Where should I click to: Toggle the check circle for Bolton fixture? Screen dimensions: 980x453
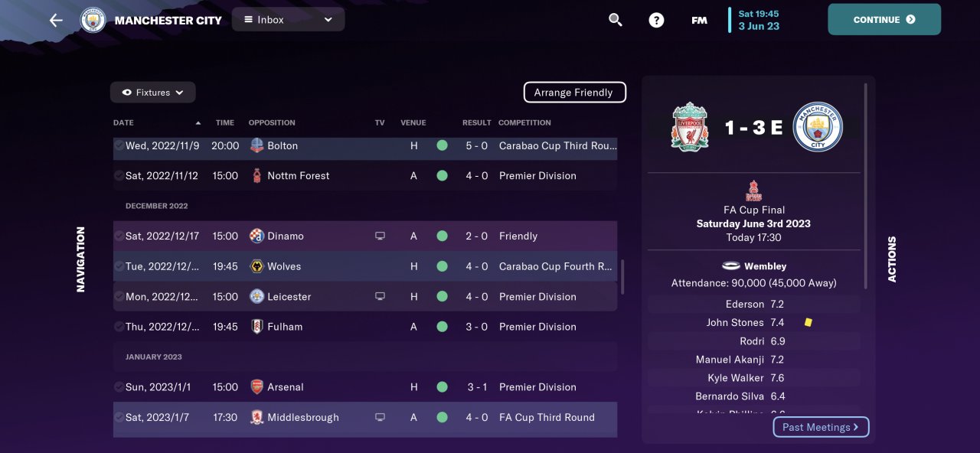coord(119,145)
